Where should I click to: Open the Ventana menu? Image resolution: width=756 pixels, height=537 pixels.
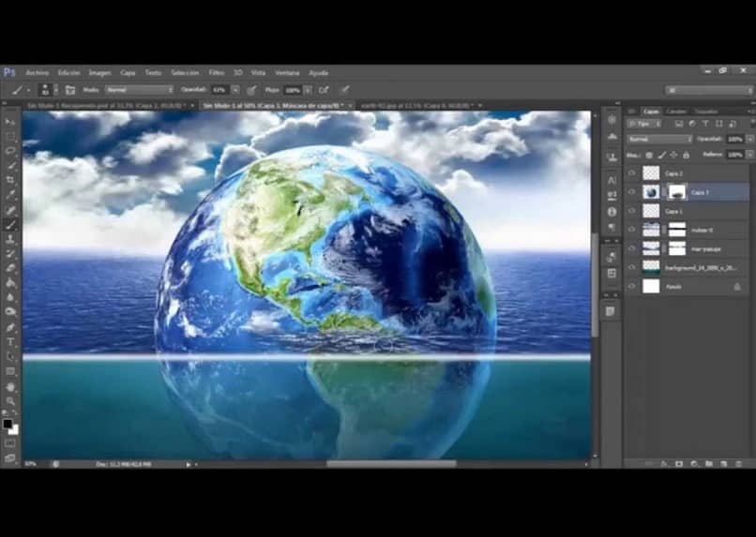point(287,73)
